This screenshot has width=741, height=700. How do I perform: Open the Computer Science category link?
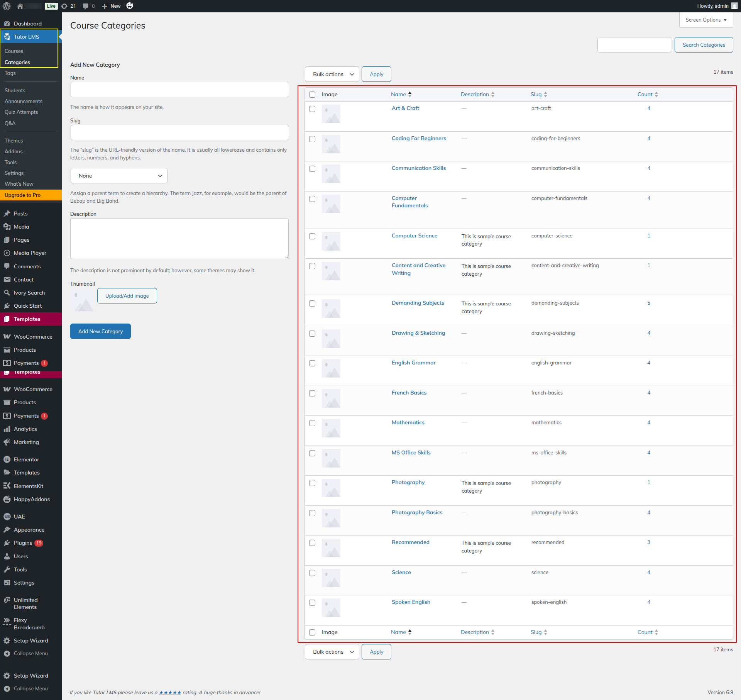pos(414,236)
